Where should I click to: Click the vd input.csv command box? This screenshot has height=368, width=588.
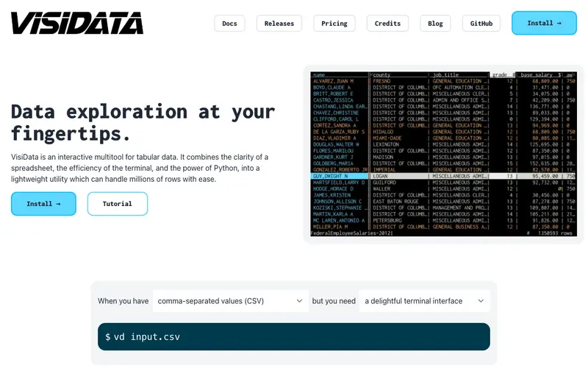coord(293,337)
